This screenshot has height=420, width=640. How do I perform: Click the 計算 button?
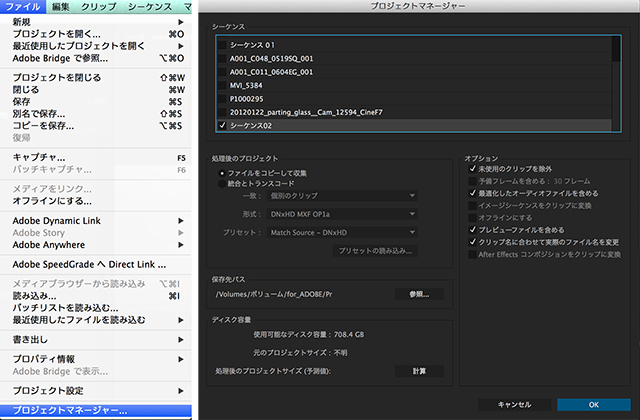coord(419,371)
